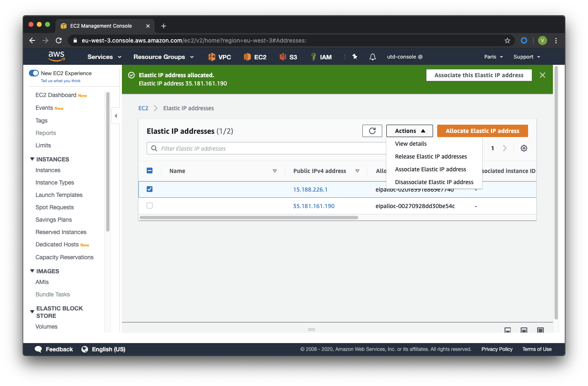The height and width of the screenshot is (386, 588).
Task: Click the Tell us what you think link
Action: [61, 81]
